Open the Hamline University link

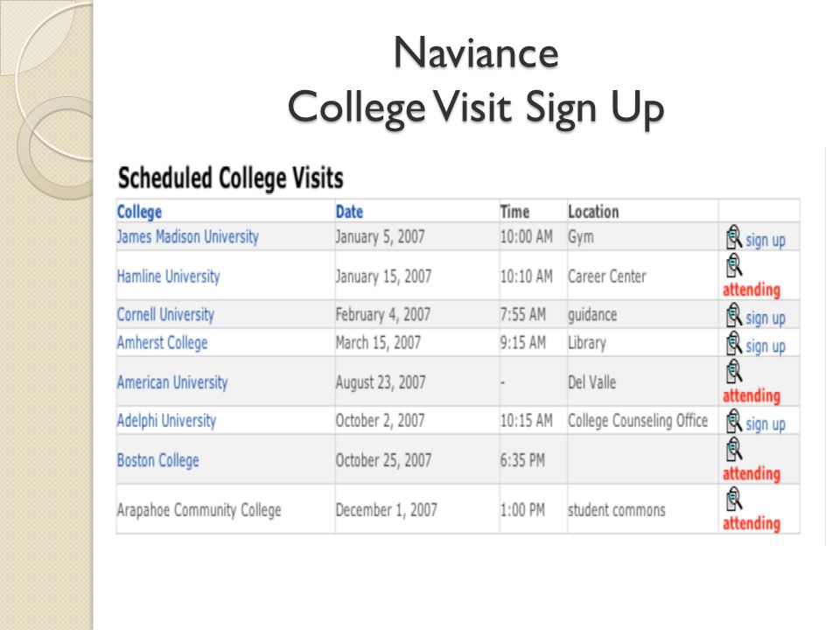point(168,276)
